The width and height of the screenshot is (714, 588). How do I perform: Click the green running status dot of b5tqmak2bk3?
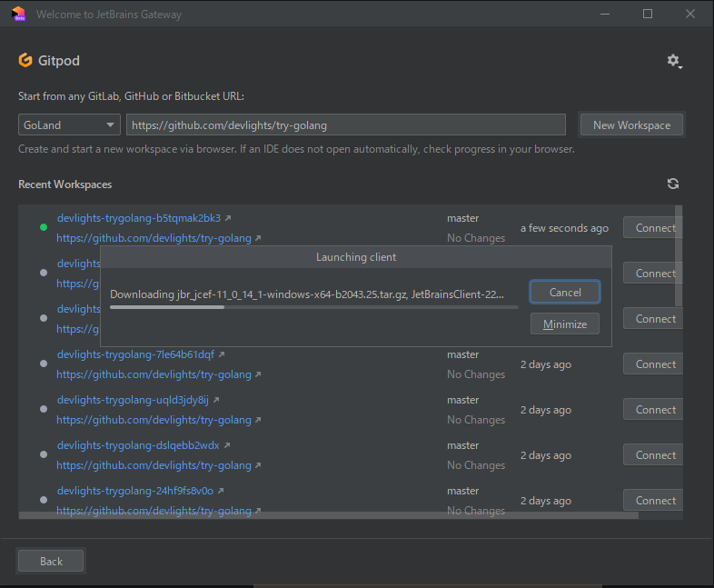point(44,227)
